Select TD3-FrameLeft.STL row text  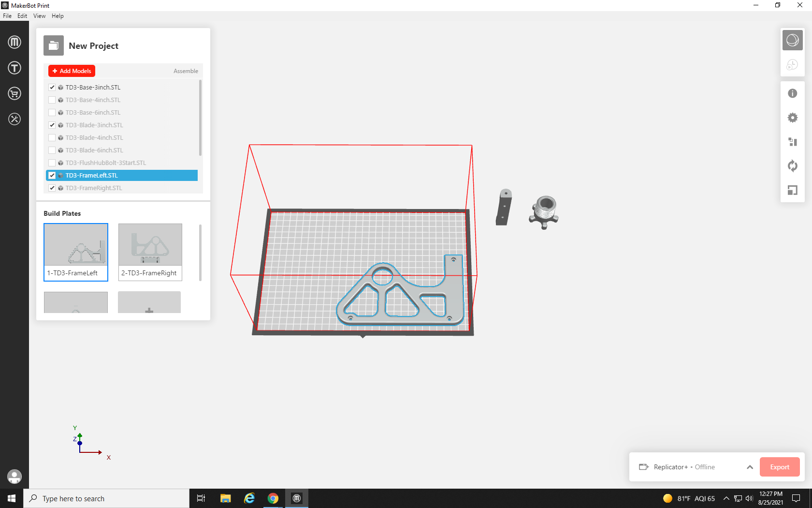click(92, 176)
